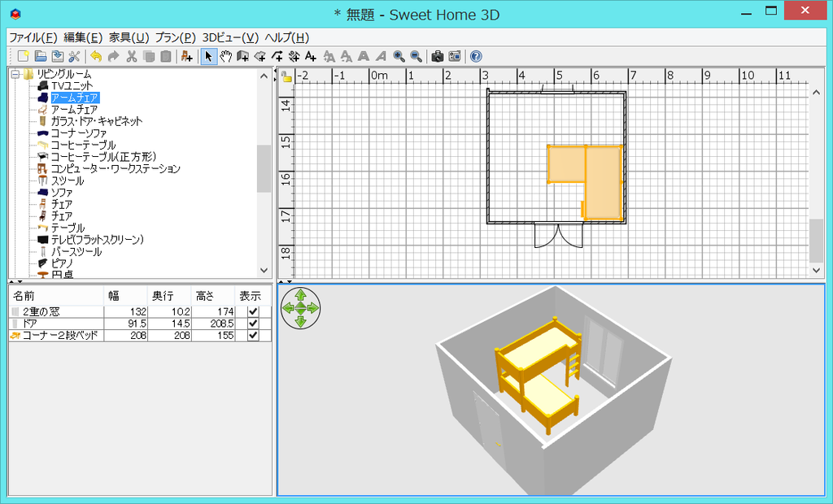833x504 pixels.
Task: Sort furniture table by 名前 column
Action: [x=56, y=296]
